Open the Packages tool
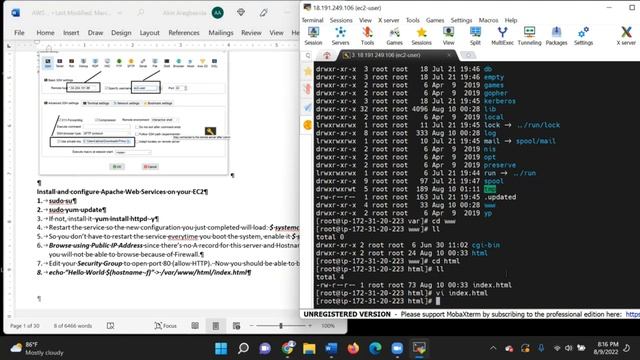 click(556, 36)
